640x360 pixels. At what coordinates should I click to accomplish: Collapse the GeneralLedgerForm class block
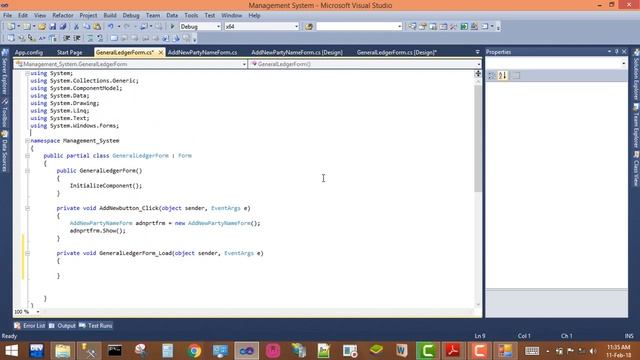pyautogui.click(x=27, y=156)
